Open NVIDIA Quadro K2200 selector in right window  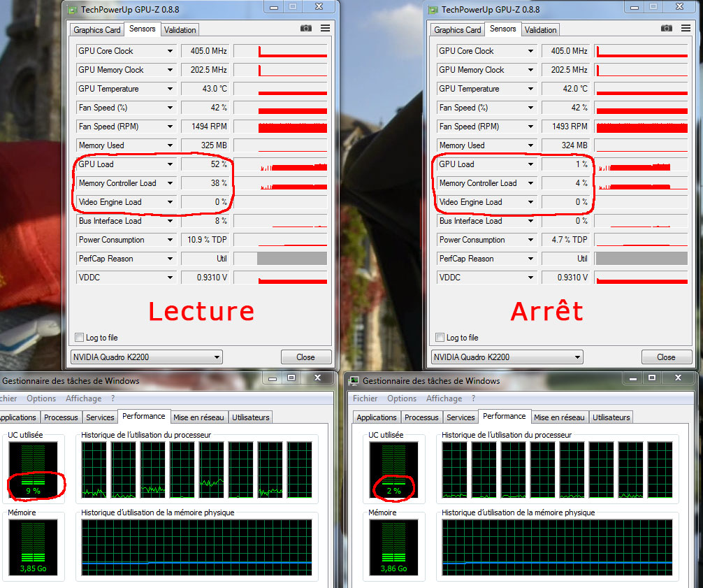coord(507,357)
